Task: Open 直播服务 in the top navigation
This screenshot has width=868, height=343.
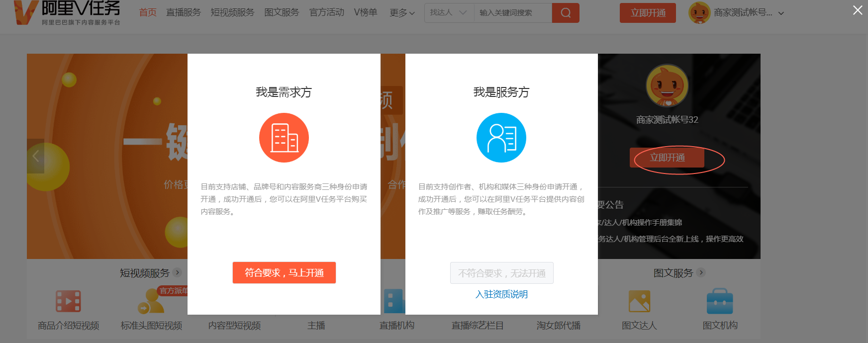Action: (184, 12)
